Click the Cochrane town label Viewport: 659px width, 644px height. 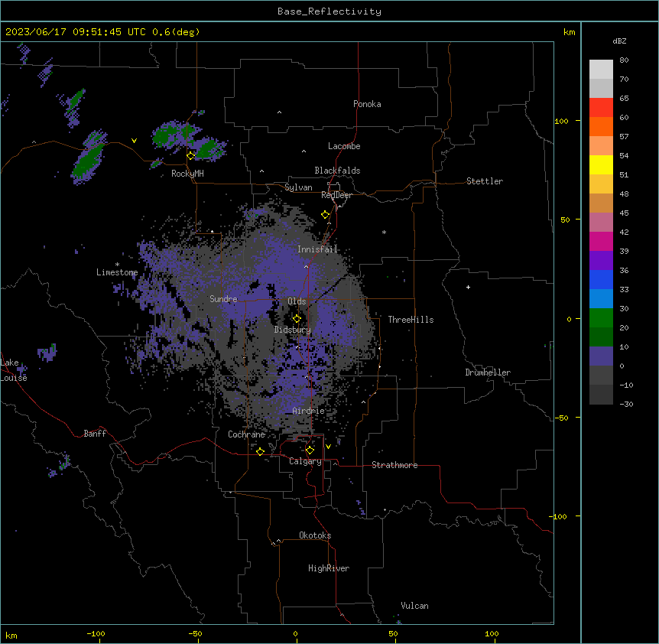tap(246, 434)
